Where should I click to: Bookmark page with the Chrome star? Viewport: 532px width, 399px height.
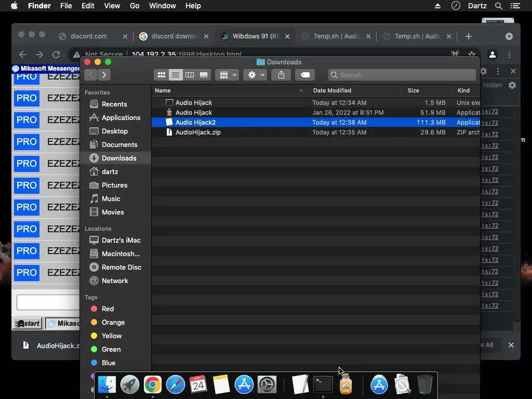(471, 54)
